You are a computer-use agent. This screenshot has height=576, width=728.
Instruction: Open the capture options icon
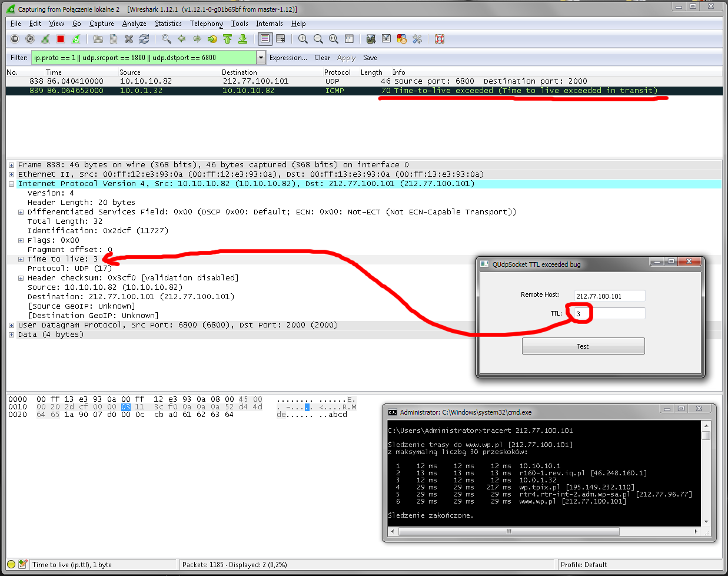(x=30, y=39)
